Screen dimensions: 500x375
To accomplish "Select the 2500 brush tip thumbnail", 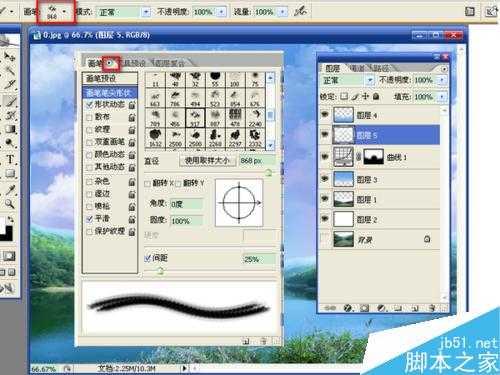I will click(175, 138).
